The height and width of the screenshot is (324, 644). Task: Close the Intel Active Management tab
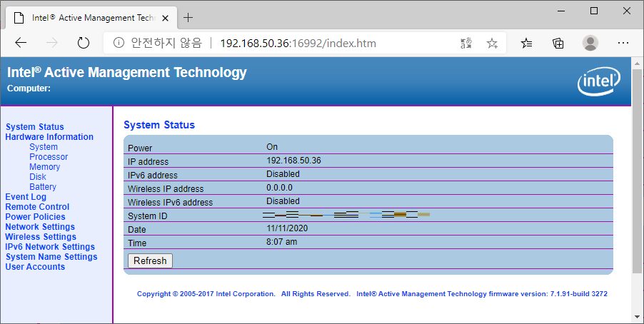(x=165, y=18)
